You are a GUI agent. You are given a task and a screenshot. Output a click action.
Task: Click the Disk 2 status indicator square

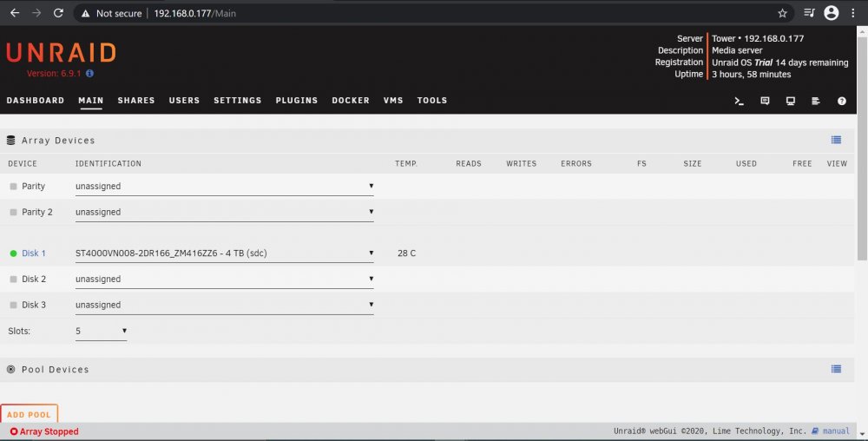(x=13, y=280)
